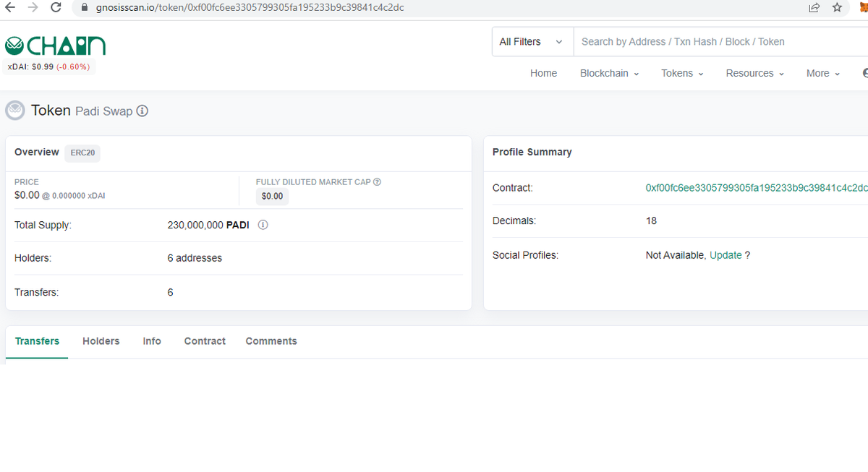Open the MetaMask extension icon
Image resolution: width=868 pixels, height=472 pixels.
click(x=863, y=7)
